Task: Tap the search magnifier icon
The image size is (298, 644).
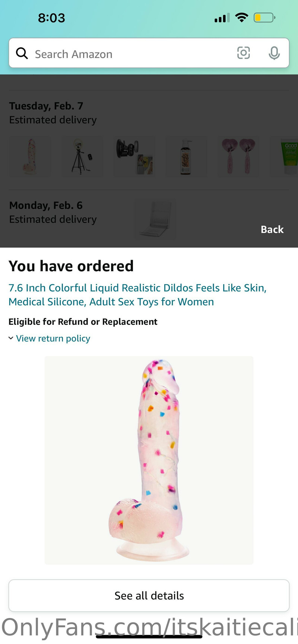Action: point(22,54)
